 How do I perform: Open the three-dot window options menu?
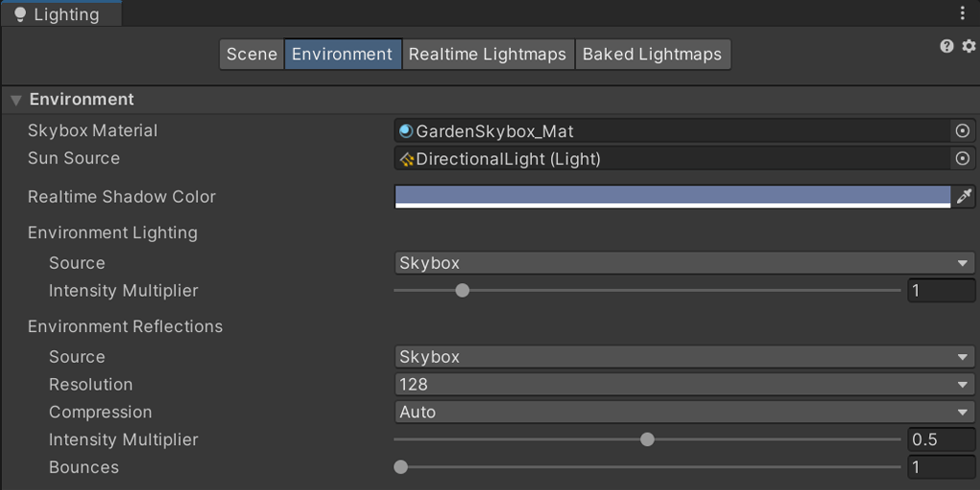click(x=963, y=13)
